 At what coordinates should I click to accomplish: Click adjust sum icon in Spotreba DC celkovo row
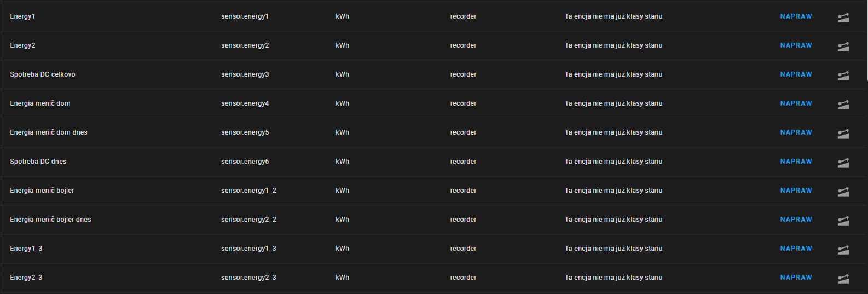click(843, 76)
